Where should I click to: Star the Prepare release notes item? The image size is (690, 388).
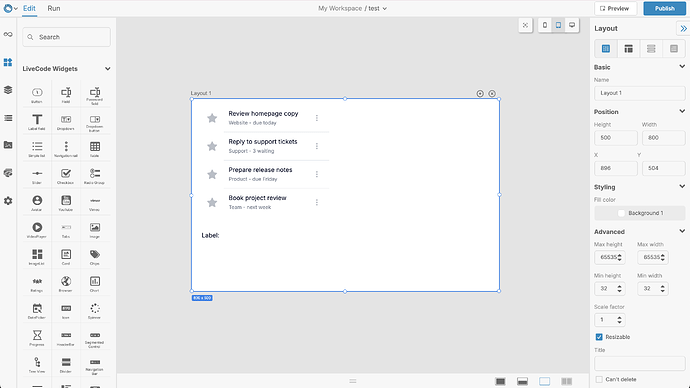(x=212, y=174)
